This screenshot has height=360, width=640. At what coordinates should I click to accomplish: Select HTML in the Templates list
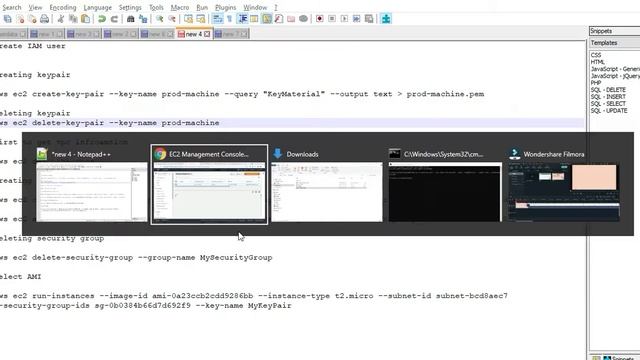pyautogui.click(x=598, y=62)
